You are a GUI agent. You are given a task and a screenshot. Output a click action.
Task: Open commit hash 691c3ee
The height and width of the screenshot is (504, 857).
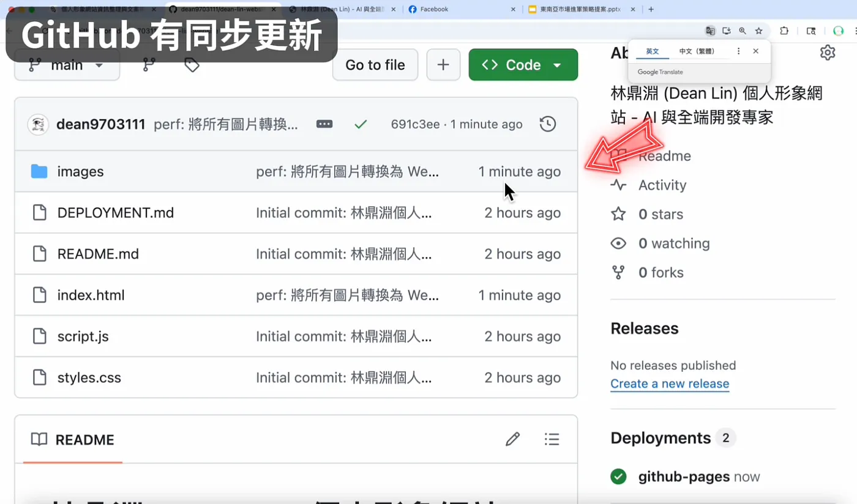tap(415, 124)
